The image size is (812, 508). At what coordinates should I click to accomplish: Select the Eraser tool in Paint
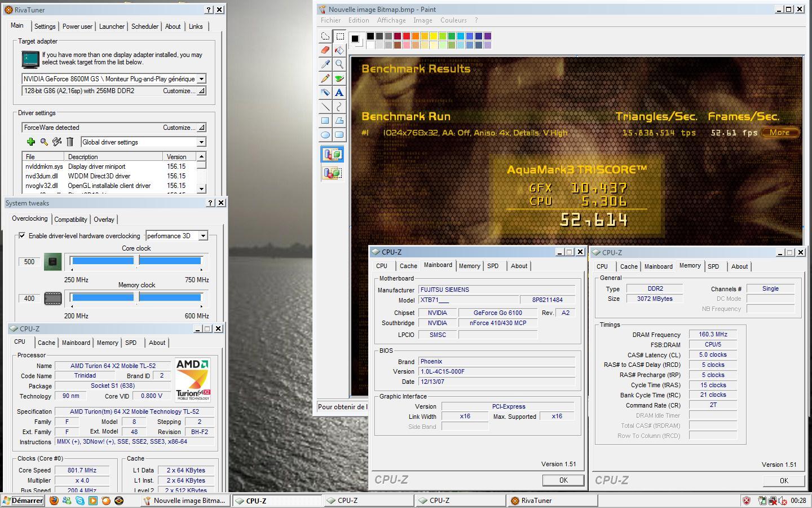(x=325, y=50)
